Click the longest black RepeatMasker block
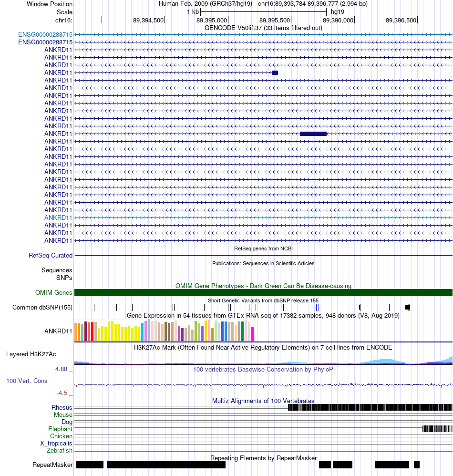The image size is (453, 476). (166, 465)
